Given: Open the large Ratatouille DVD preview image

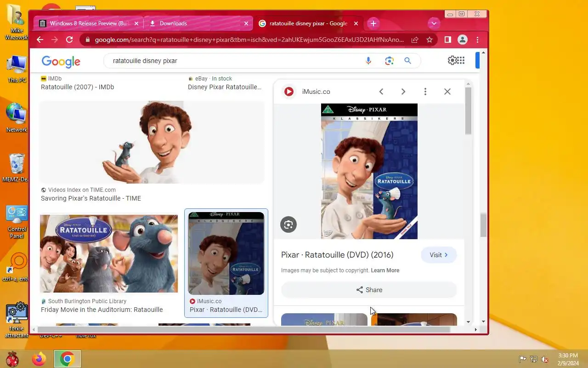Looking at the screenshot, I should pos(369,171).
